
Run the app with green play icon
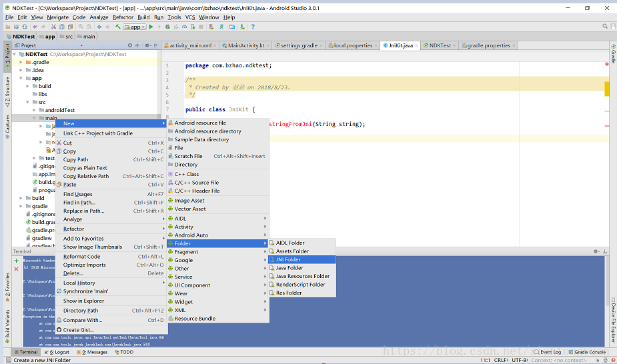[151, 27]
